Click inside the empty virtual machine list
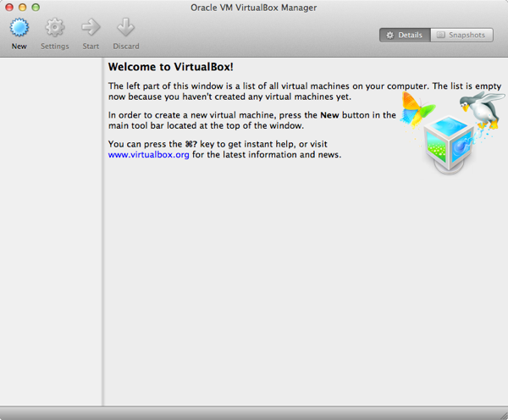Screen dimensions: 508x420 click(x=51, y=229)
